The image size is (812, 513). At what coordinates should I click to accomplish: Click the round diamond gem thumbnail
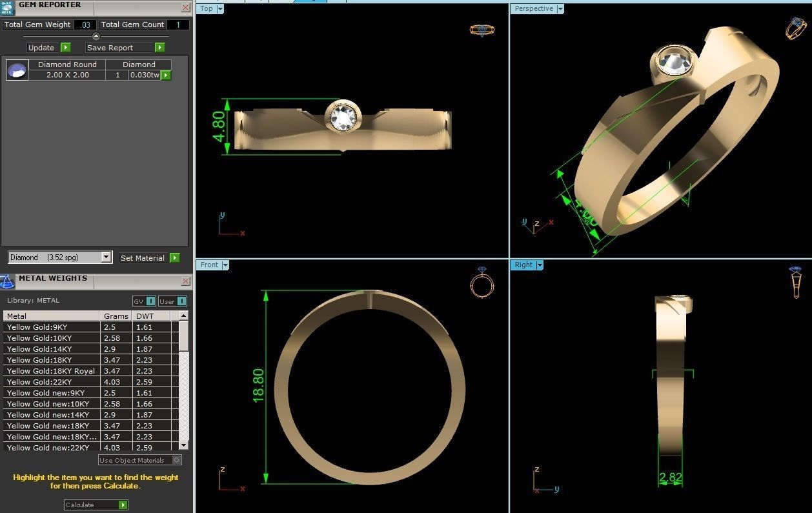[x=17, y=70]
